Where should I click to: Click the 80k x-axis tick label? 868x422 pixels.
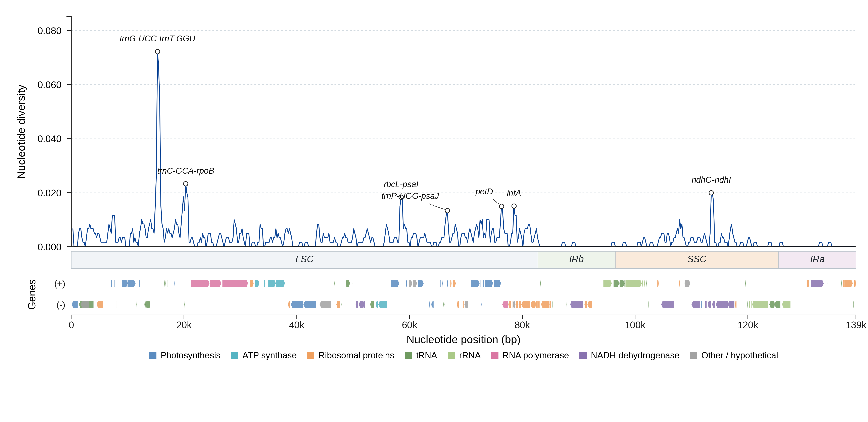tap(522, 325)
